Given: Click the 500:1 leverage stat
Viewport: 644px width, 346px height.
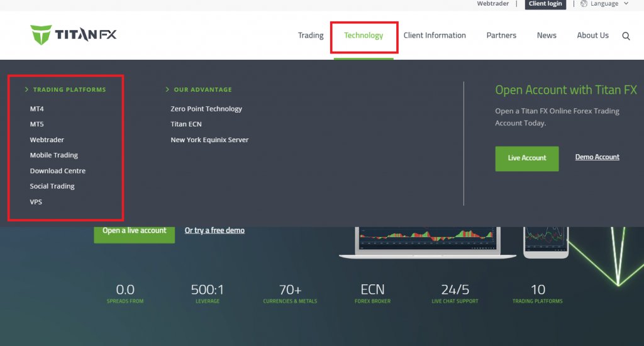Looking at the screenshot, I should [208, 294].
